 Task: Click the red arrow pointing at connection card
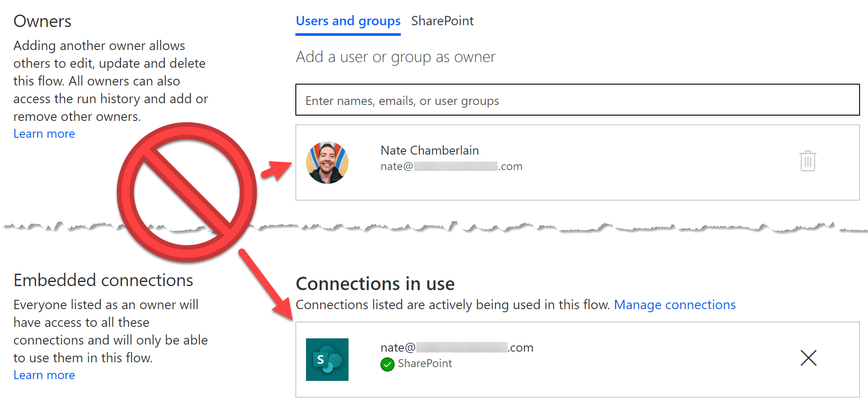tap(266, 284)
